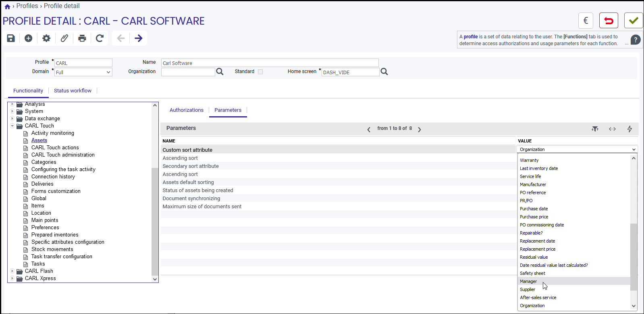Refresh the page with the reload icon

pos(100,38)
